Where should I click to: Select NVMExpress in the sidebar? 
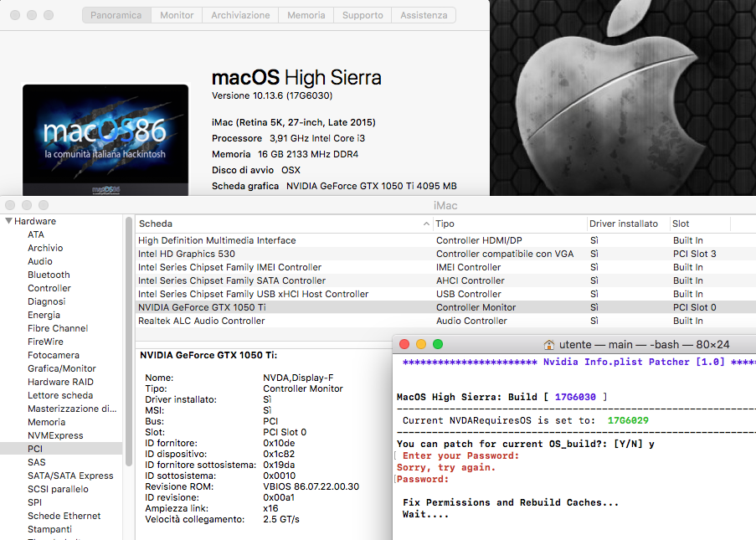(x=55, y=435)
